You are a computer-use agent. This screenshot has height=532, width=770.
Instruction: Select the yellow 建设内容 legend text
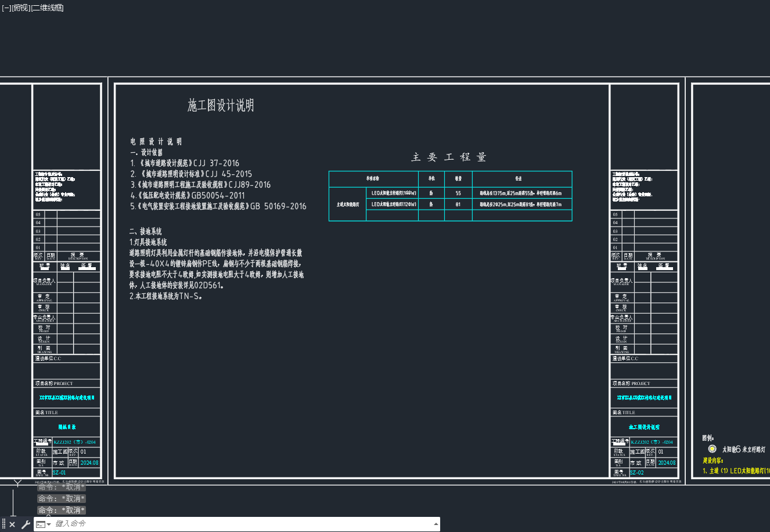713,461
